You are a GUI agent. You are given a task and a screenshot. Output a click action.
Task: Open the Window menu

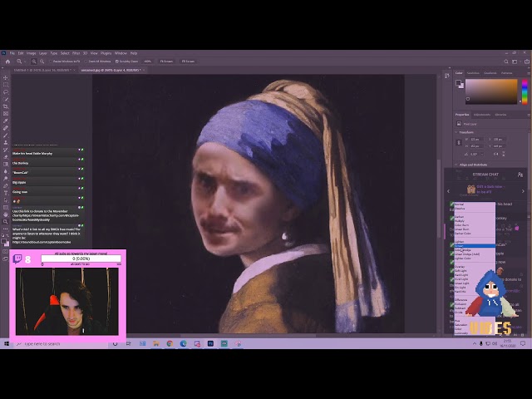coord(121,53)
